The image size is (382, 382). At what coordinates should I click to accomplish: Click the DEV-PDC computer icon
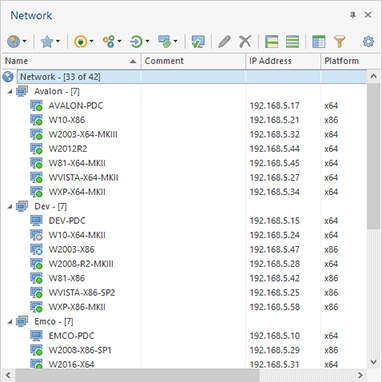pyautogui.click(x=36, y=220)
